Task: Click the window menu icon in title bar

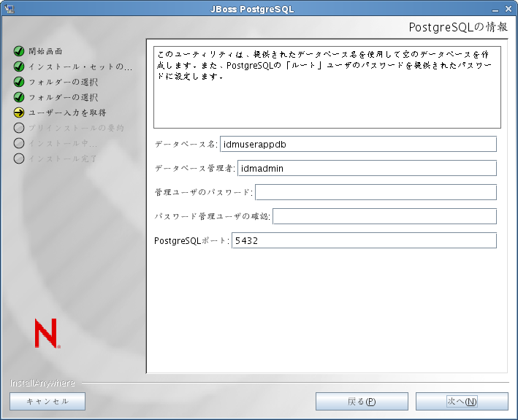Action: [x=9, y=9]
